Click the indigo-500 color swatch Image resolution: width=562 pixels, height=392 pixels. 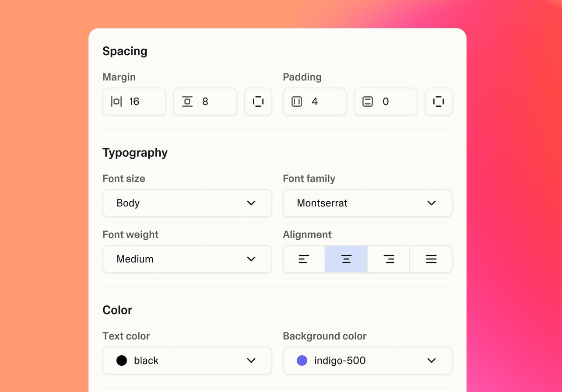click(x=302, y=360)
